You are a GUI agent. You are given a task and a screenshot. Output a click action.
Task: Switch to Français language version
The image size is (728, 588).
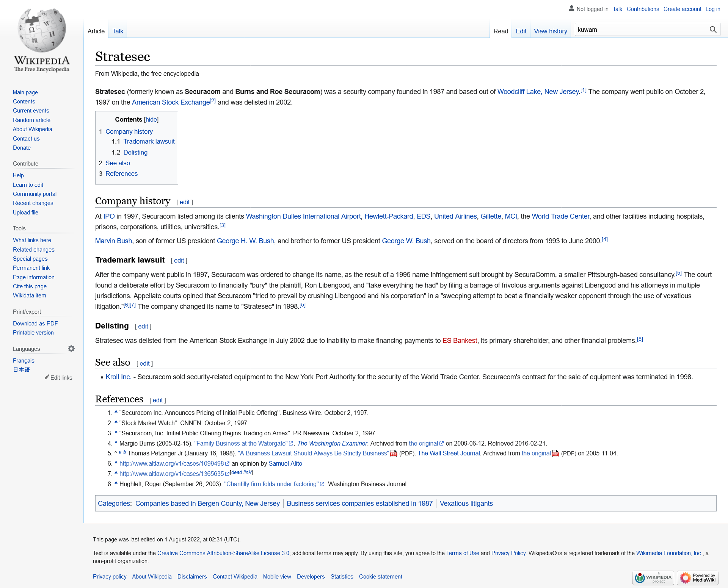point(24,361)
